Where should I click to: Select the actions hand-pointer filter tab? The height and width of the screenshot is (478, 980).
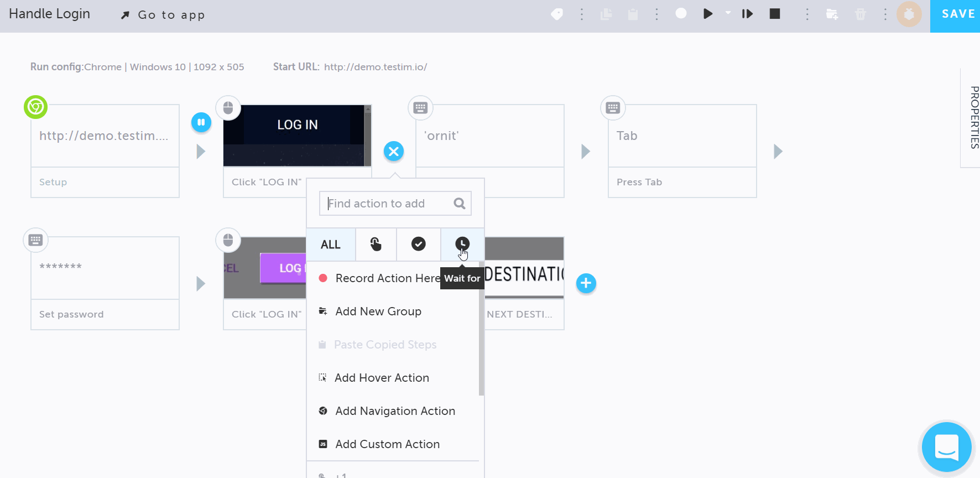(376, 244)
